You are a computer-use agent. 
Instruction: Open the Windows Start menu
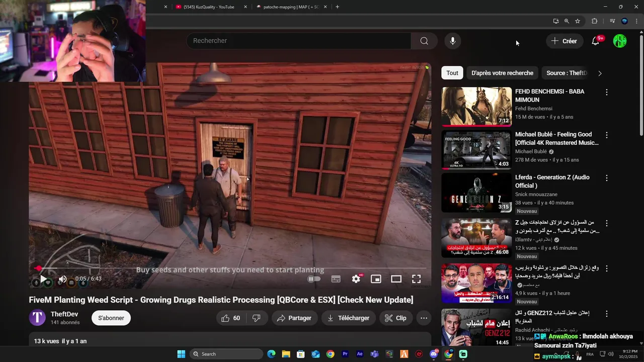tap(181, 354)
